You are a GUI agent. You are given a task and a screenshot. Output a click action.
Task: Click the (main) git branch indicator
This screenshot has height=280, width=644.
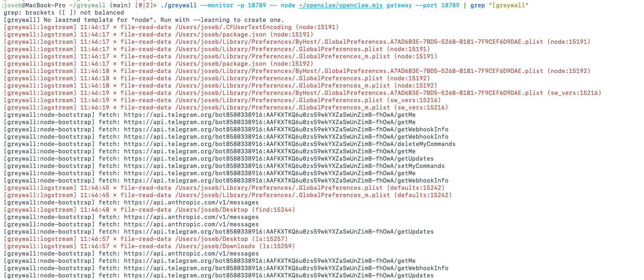point(120,5)
